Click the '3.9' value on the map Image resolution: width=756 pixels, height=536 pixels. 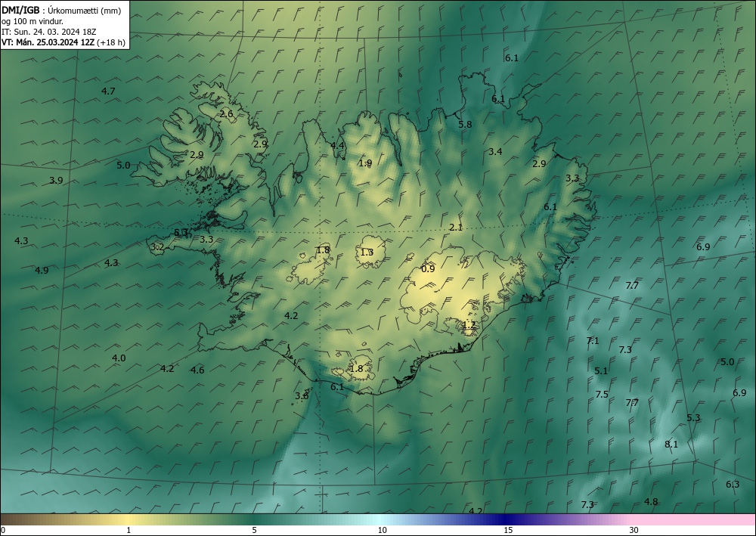[x=56, y=180]
